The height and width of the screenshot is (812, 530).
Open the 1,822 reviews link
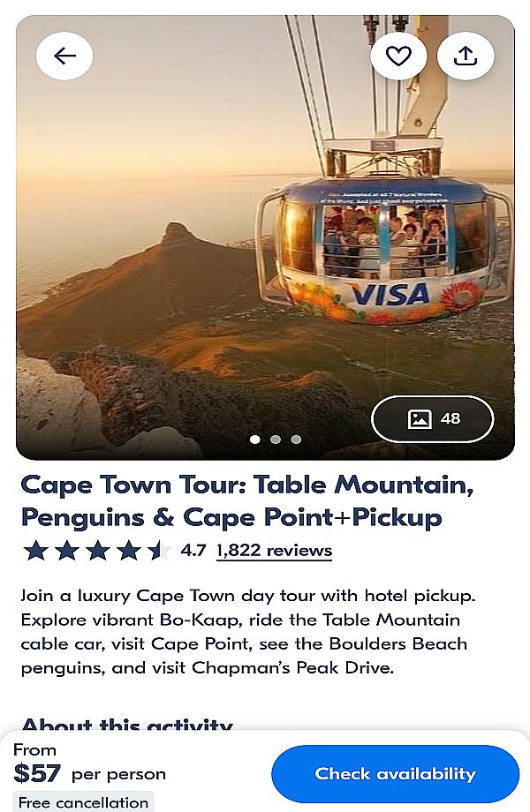[274, 551]
